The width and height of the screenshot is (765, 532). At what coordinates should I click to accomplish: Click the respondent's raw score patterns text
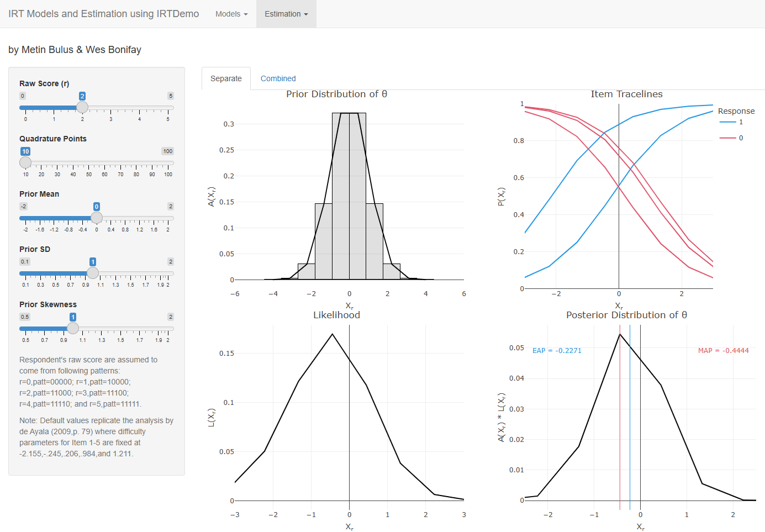(88, 382)
